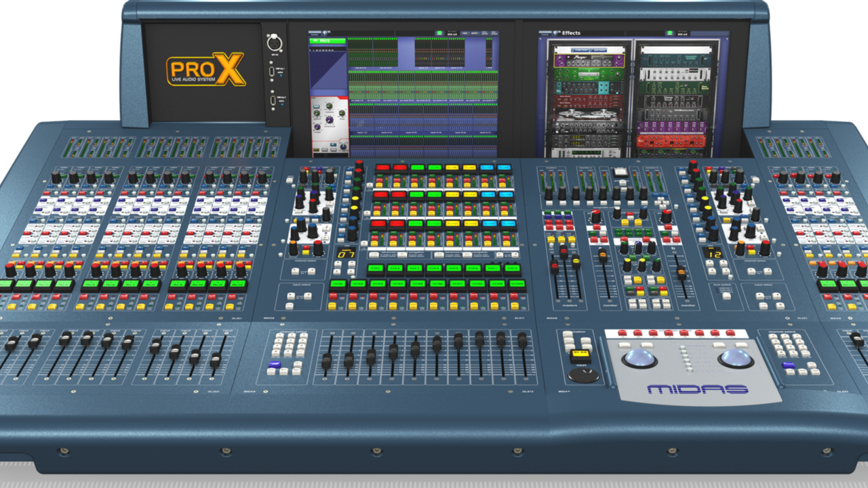
Task: Click the Effects title on the right screen
Action: click(572, 33)
